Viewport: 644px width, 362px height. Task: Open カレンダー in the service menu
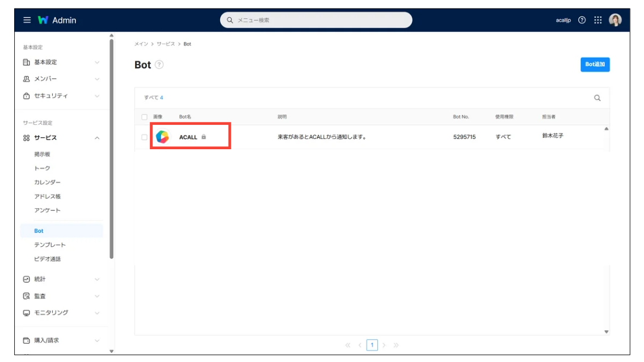coord(47,182)
